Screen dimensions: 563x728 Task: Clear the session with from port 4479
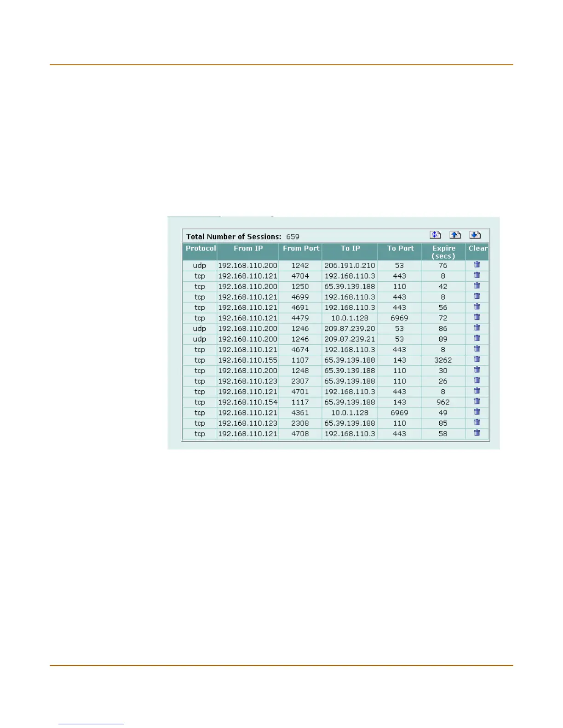pos(477,318)
